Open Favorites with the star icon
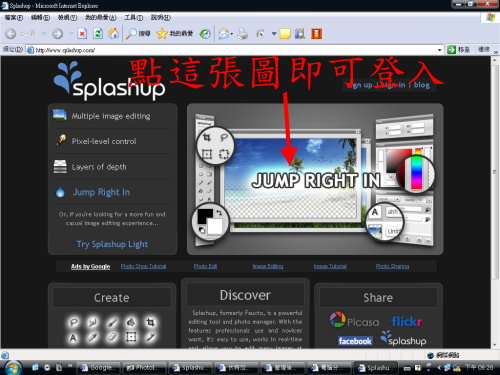 click(x=162, y=33)
